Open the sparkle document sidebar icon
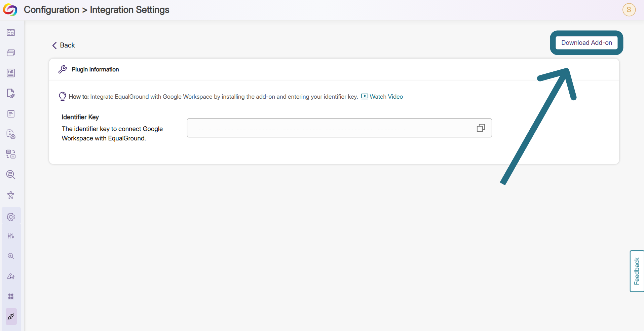Screen dimensions: 644x331 (x=11, y=93)
